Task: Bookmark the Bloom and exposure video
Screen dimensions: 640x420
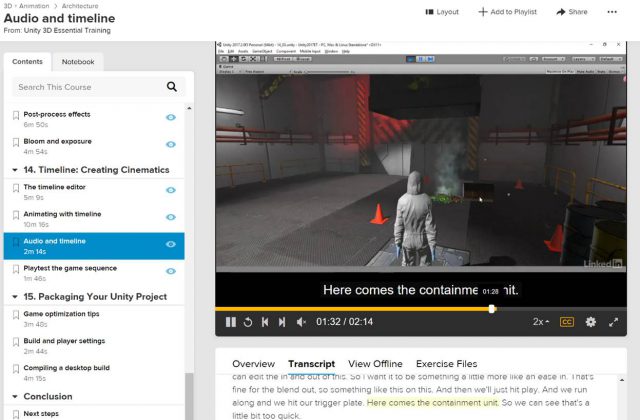Action: tap(16, 142)
